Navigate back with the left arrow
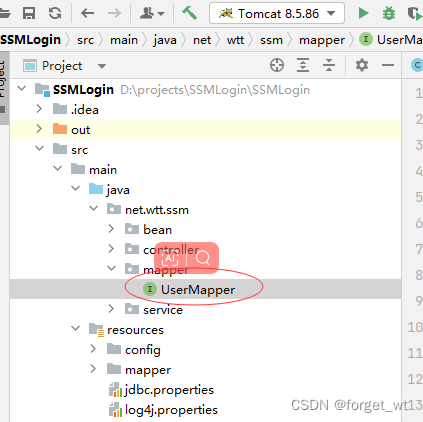Image resolution: width=423 pixels, height=422 pixels. [x=88, y=13]
